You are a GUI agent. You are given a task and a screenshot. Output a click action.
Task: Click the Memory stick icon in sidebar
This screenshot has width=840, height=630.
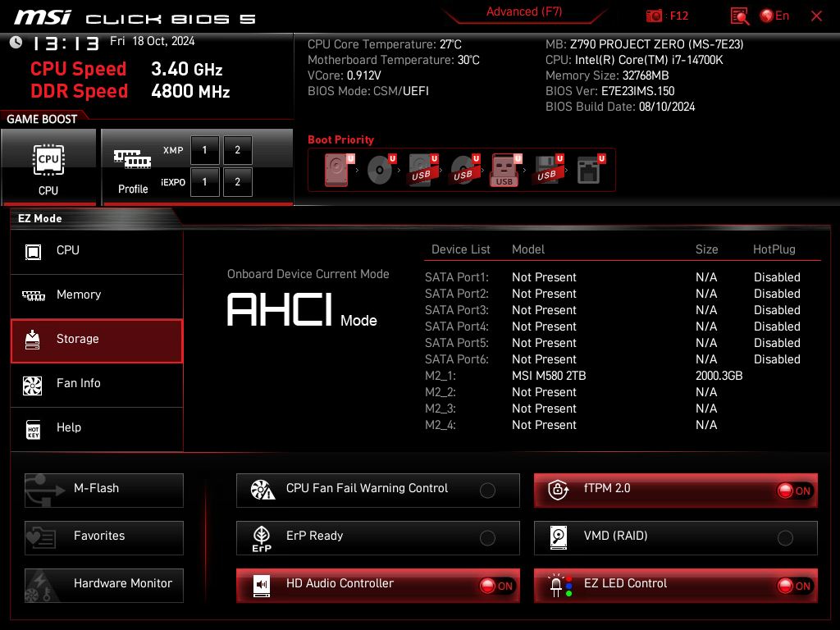(x=33, y=295)
